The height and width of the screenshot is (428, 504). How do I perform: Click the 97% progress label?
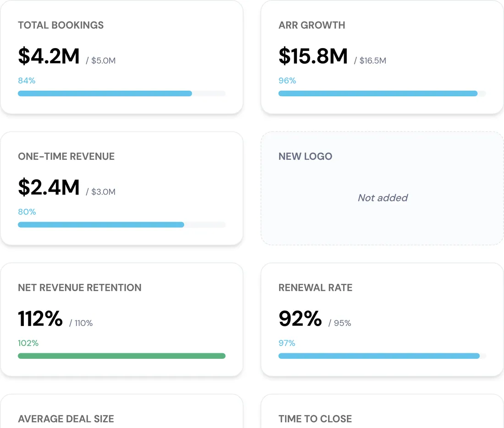pyautogui.click(x=287, y=343)
